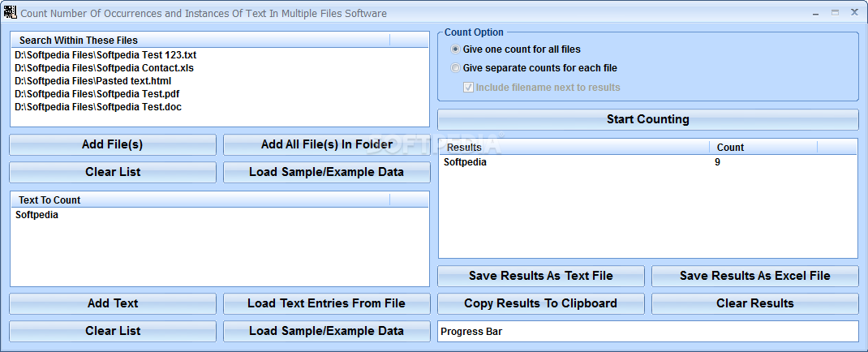The height and width of the screenshot is (352, 868).
Task: Click the Add Text button
Action: tap(113, 303)
